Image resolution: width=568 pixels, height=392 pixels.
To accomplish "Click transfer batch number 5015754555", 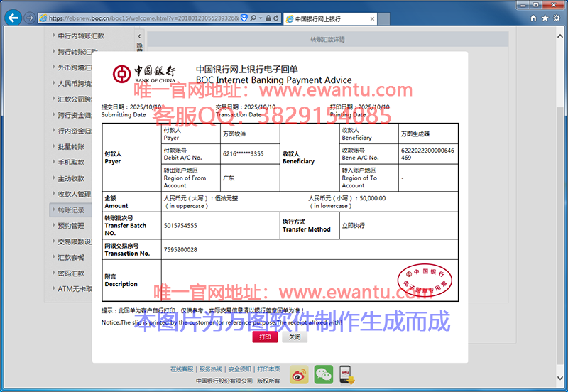I will [180, 225].
